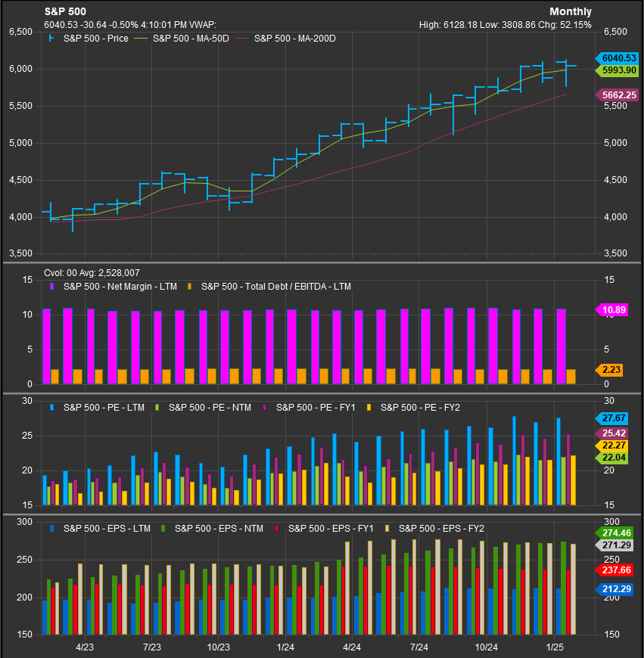Select the blue EPS - LTM legend swatch
Viewport: 644px width, 658px height.
[51, 529]
